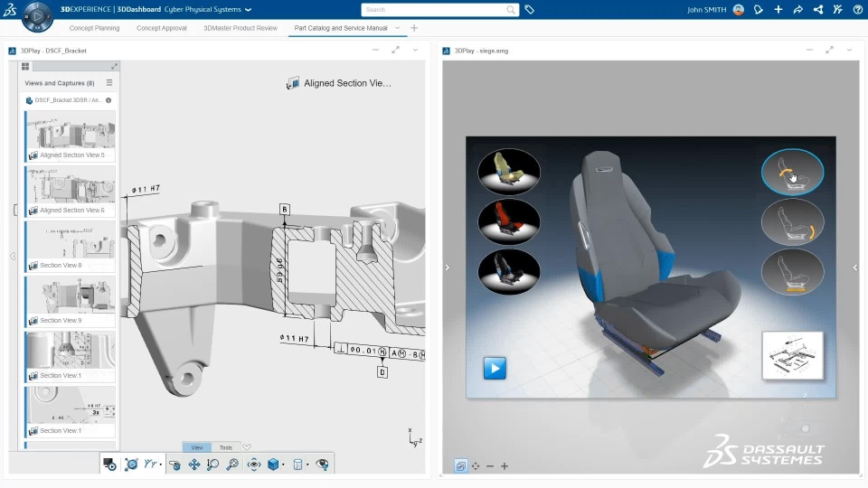Click the search magnifier icon

[510, 9]
